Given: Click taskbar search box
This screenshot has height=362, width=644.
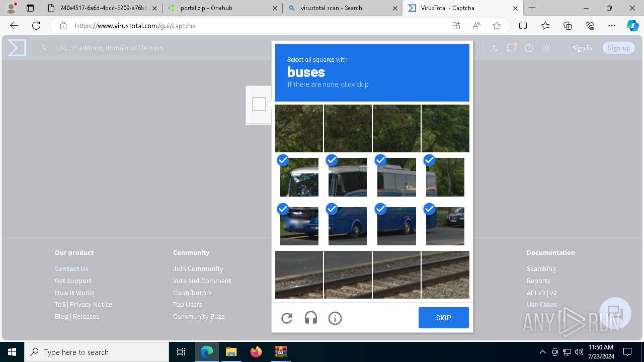Looking at the screenshot, I should (x=97, y=352).
